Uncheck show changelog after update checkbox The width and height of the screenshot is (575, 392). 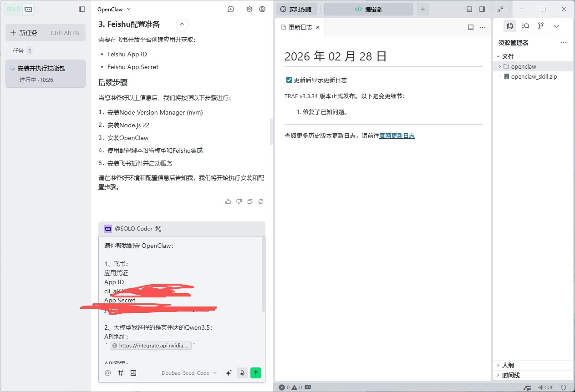tap(289, 80)
